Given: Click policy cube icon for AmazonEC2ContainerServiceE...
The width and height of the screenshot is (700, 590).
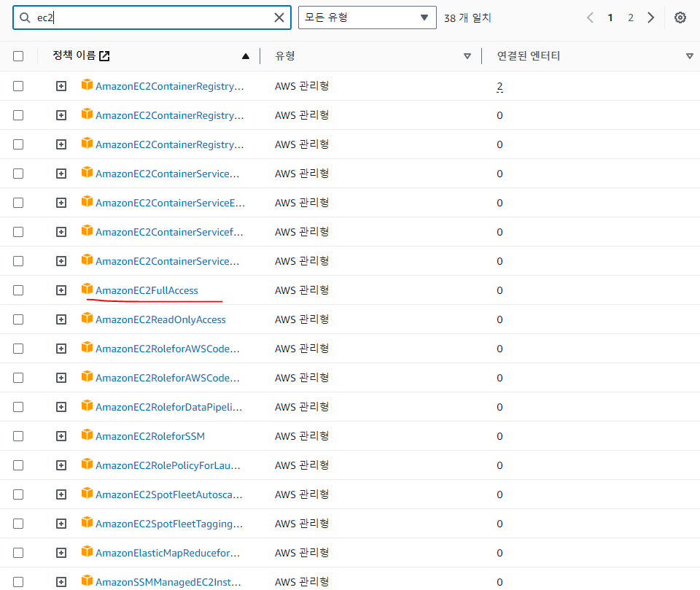Looking at the screenshot, I should tap(87, 201).
